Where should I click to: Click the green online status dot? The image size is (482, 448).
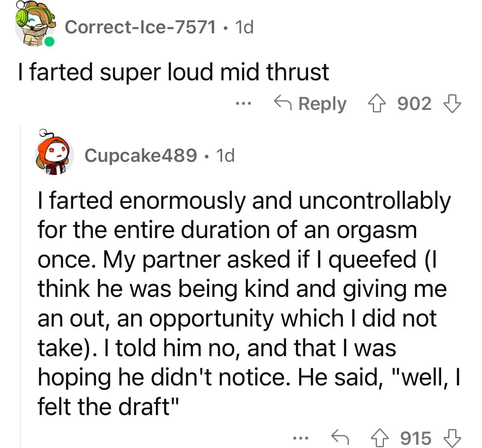[50, 42]
